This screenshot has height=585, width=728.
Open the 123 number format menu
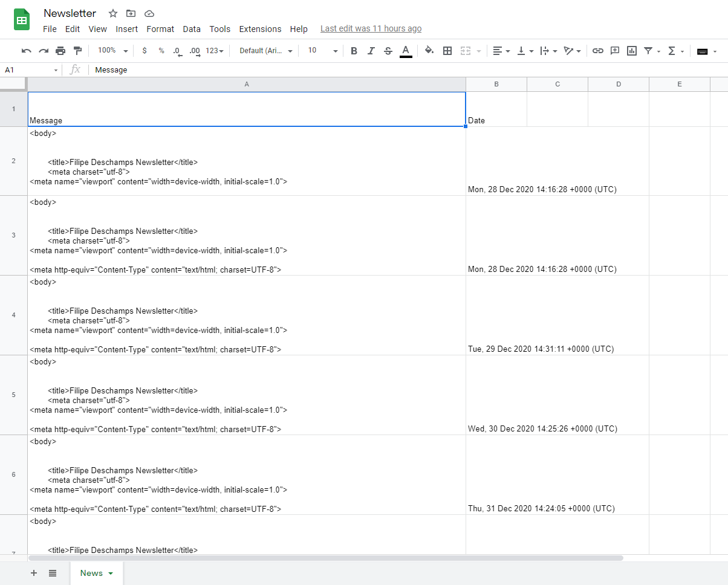point(213,51)
